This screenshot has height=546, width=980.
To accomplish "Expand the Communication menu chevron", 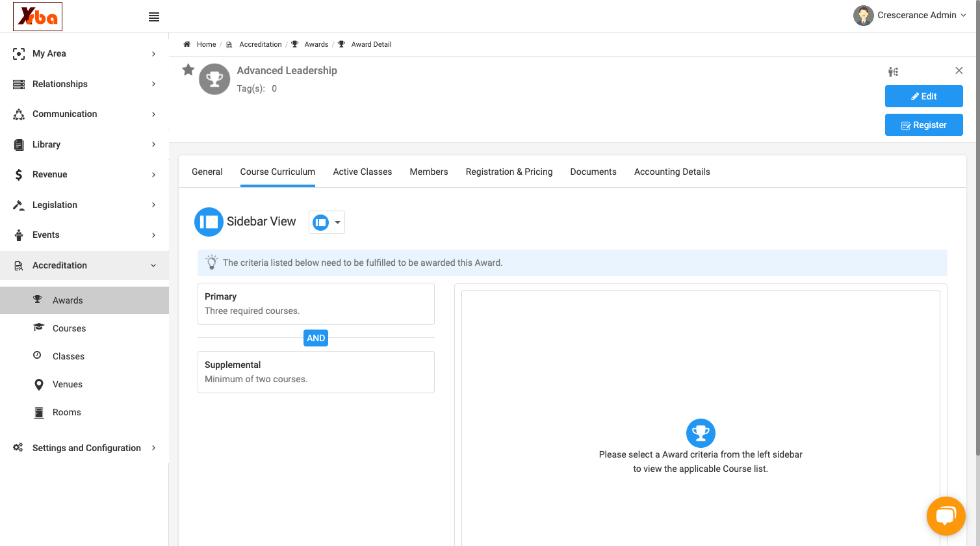I will point(153,114).
